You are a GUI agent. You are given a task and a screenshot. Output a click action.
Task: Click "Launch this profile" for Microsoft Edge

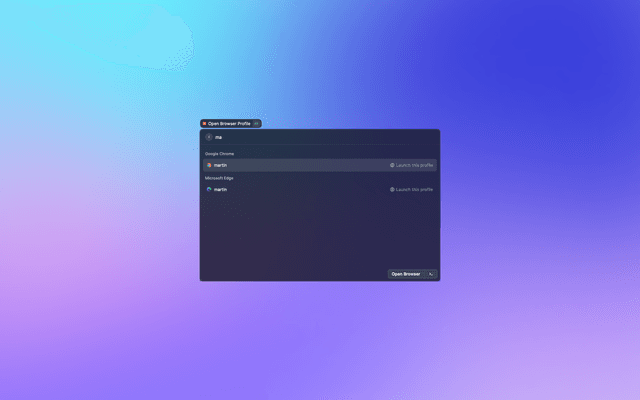[415, 189]
